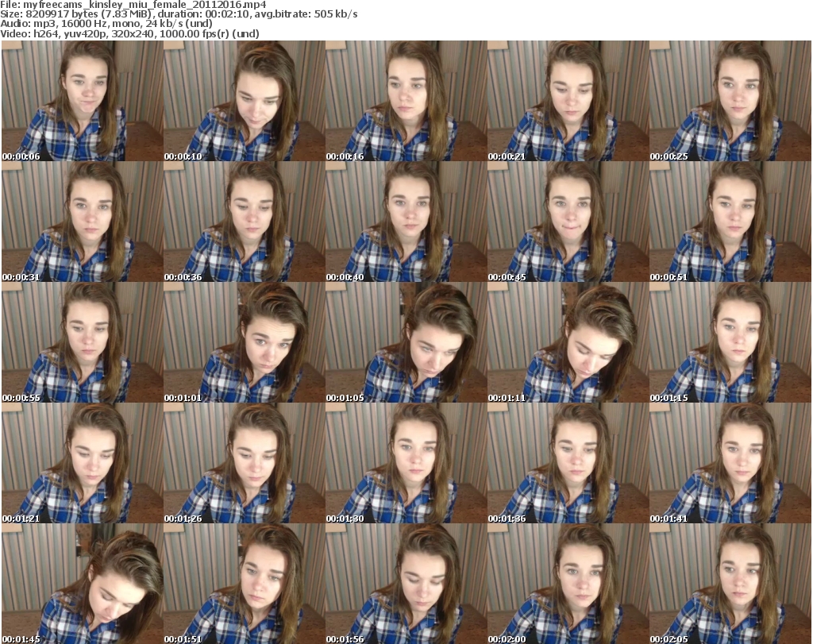
Task: Click the frame labeled 00:01:26
Action: (245, 463)
